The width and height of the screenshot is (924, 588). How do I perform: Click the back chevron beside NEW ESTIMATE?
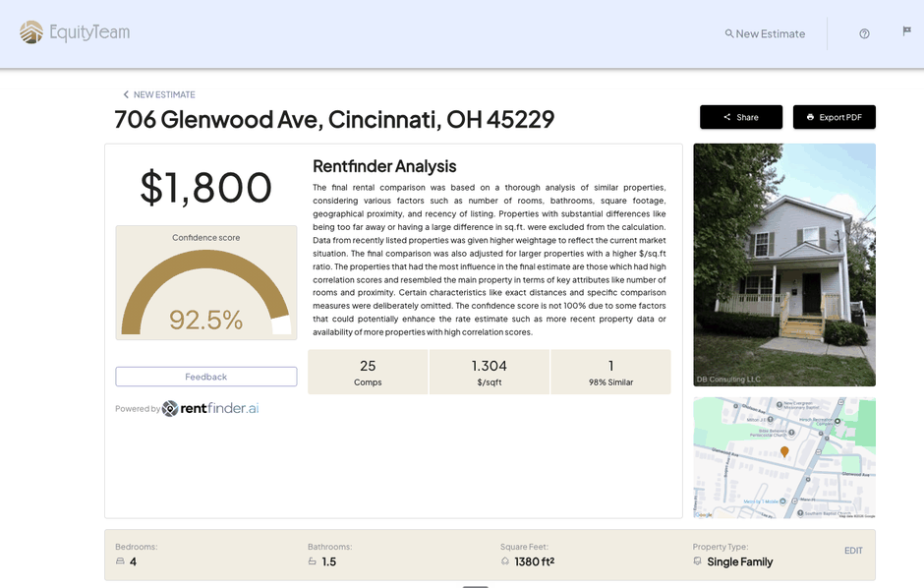126,94
